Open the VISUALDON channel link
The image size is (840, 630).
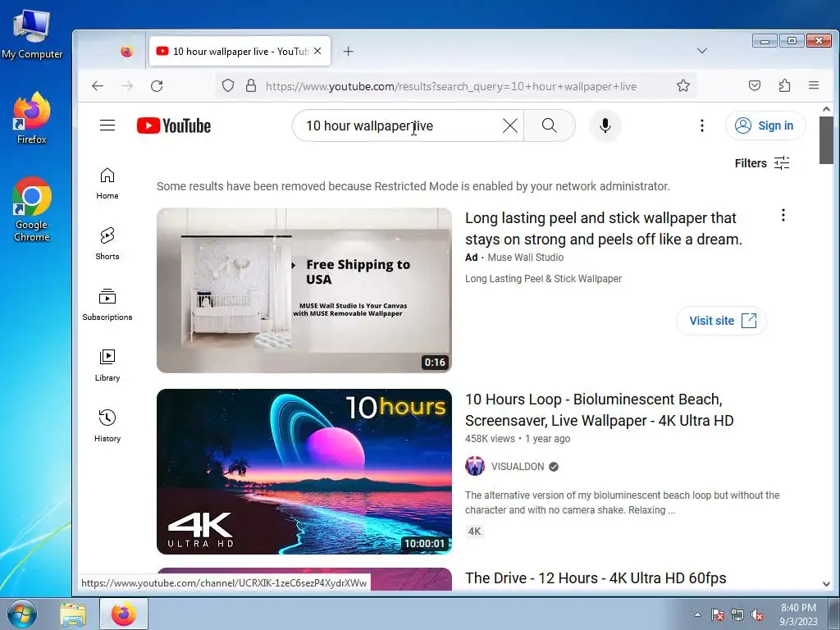coord(518,467)
